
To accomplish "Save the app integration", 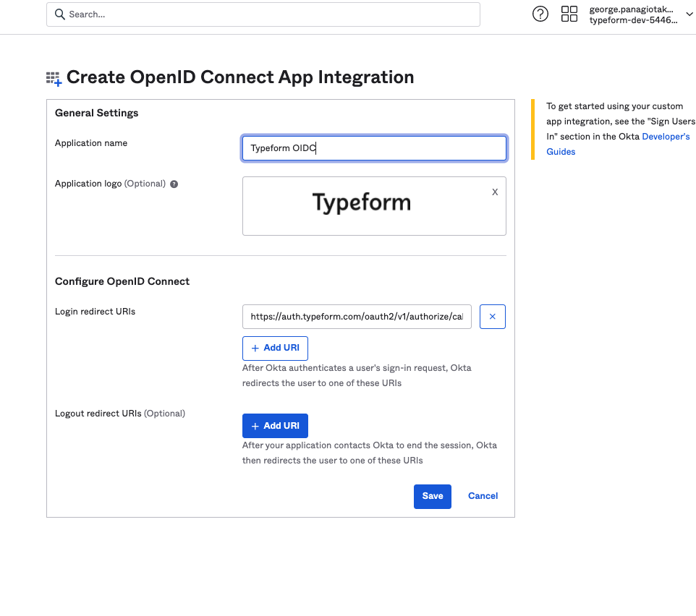I will 433,496.
